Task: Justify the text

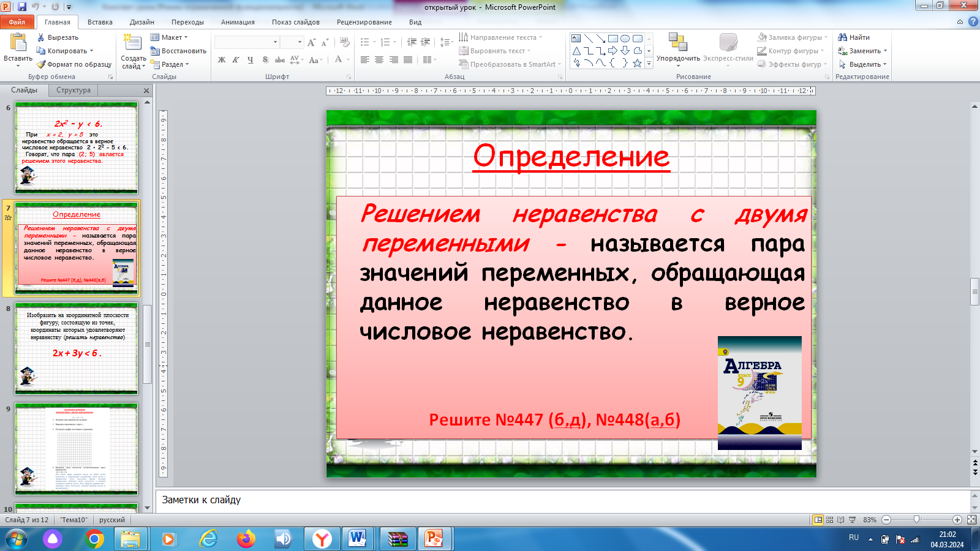Action: 408,59
